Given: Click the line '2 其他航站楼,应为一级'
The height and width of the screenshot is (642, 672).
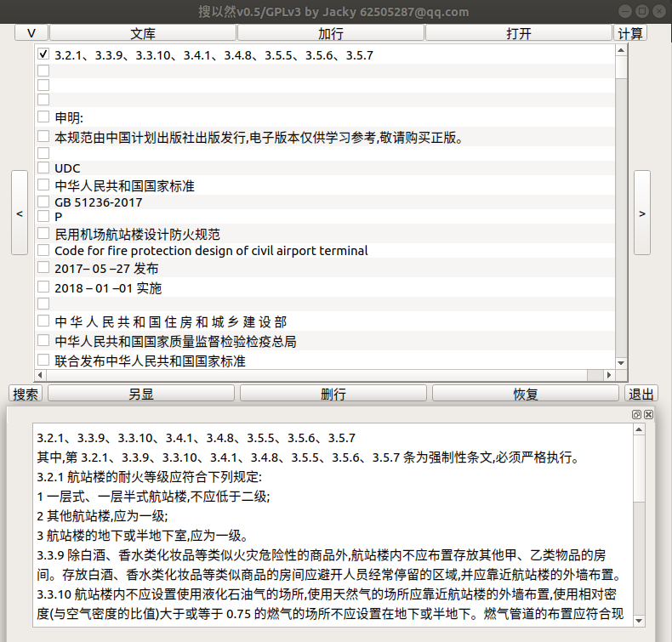Looking at the screenshot, I should click(102, 516).
